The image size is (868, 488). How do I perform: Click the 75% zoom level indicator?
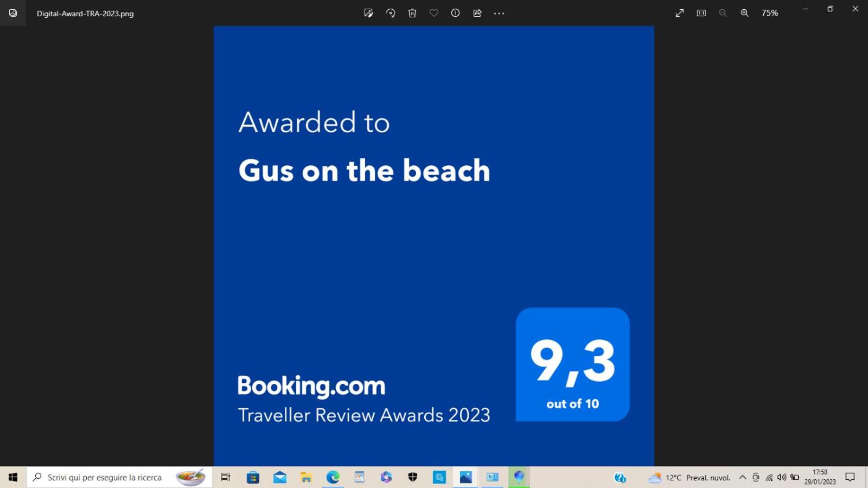[770, 13]
